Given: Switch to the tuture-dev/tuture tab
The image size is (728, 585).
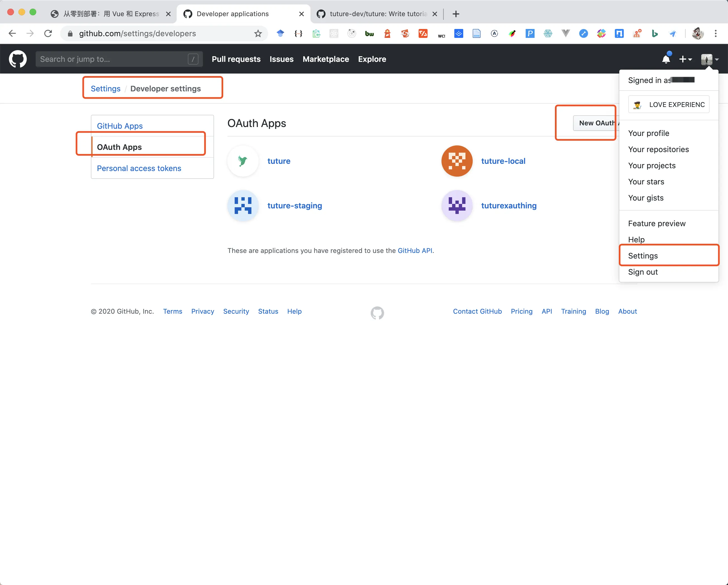Looking at the screenshot, I should point(377,14).
